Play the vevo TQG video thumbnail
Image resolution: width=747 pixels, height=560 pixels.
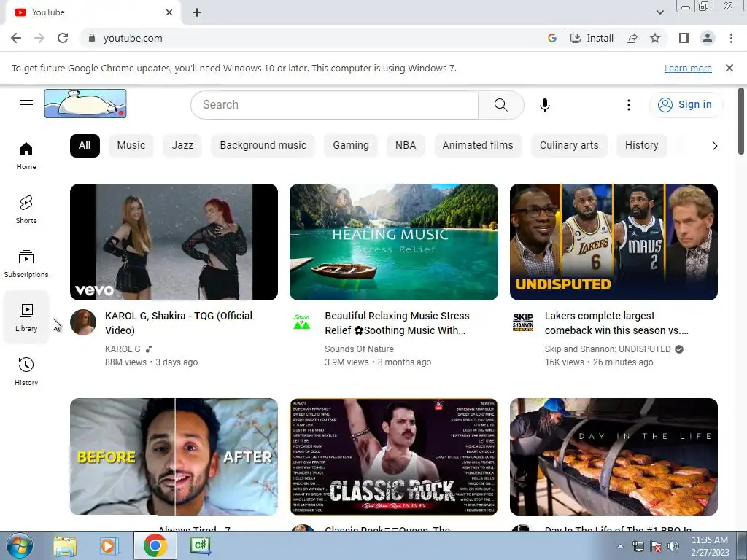coord(174,242)
